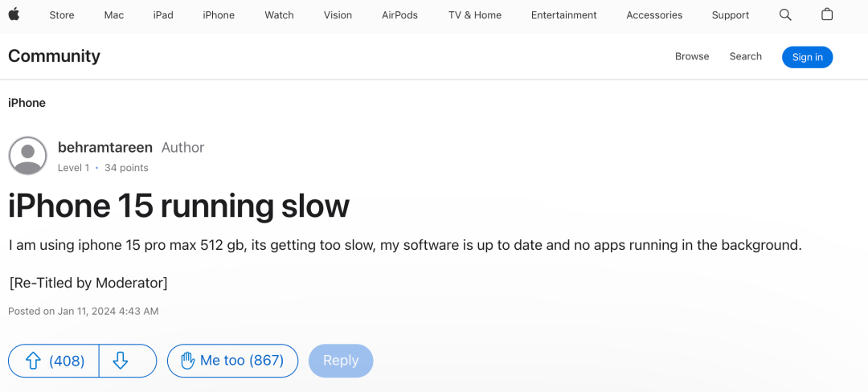Viewport: 868px width, 392px height.
Task: Click the 34 points text
Action: coord(126,168)
